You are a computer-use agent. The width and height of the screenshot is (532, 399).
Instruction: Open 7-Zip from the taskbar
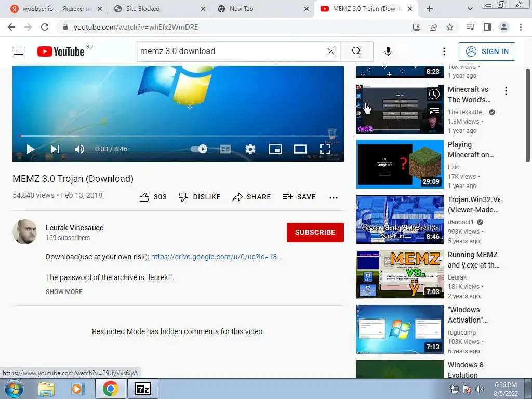point(143,389)
